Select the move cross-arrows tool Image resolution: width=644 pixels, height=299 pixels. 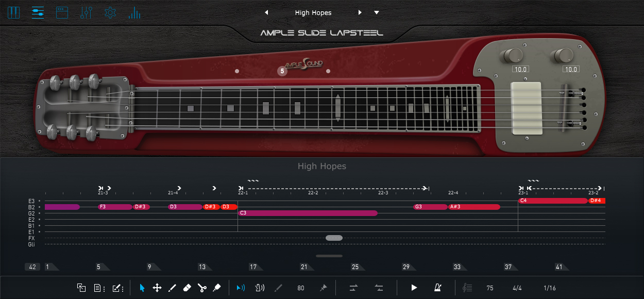157,288
